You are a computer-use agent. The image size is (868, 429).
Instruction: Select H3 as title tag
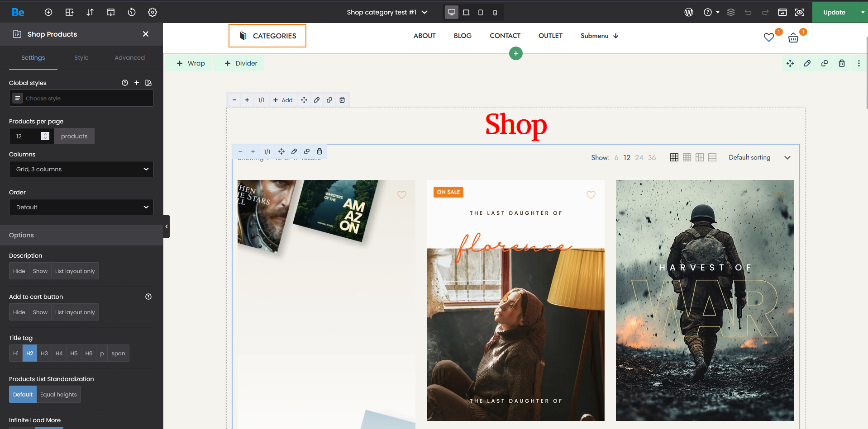(x=44, y=354)
